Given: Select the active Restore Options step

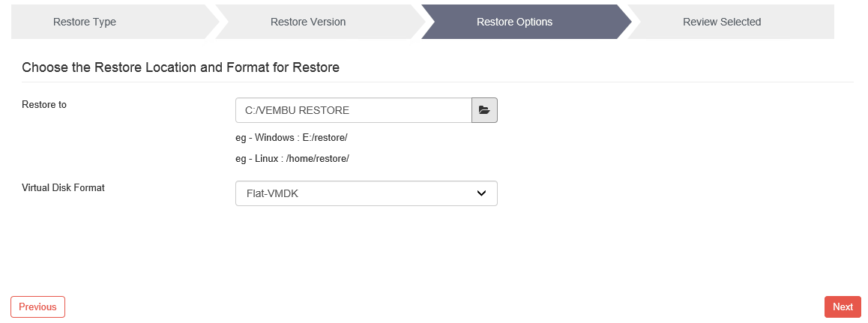Looking at the screenshot, I should [514, 22].
